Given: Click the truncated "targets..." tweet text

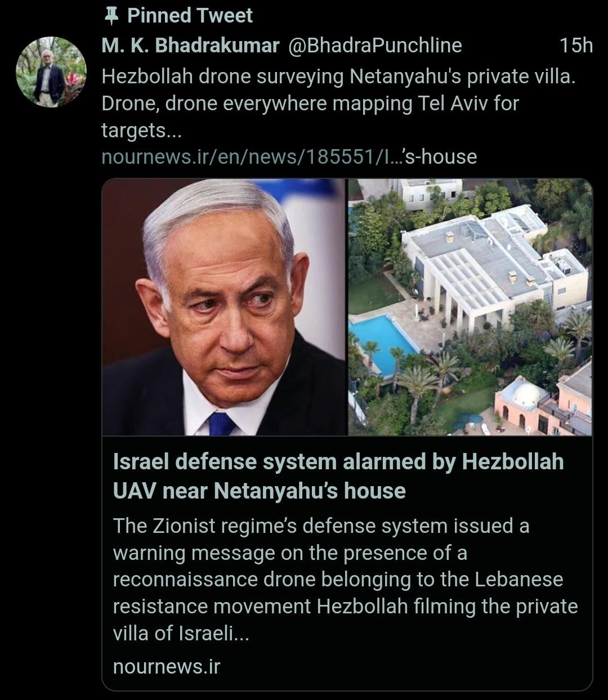Looking at the screenshot, I should (x=142, y=131).
